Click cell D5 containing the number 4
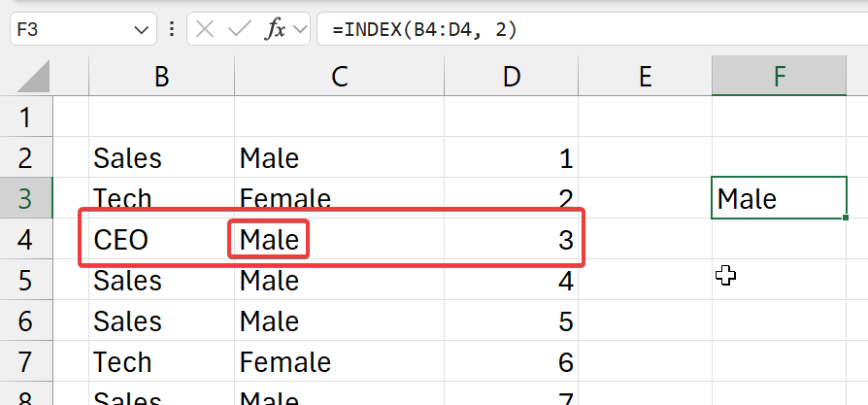Image resolution: width=868 pixels, height=405 pixels. 512,281
